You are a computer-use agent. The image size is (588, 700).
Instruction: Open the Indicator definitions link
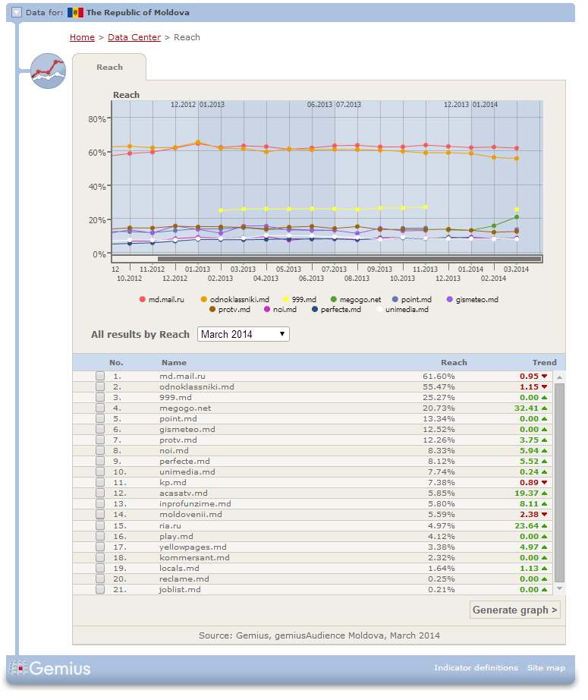coord(476,668)
